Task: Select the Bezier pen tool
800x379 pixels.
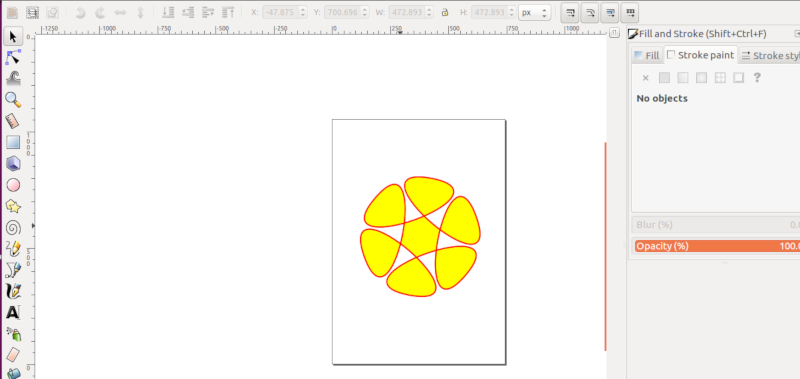Action: coord(13,269)
